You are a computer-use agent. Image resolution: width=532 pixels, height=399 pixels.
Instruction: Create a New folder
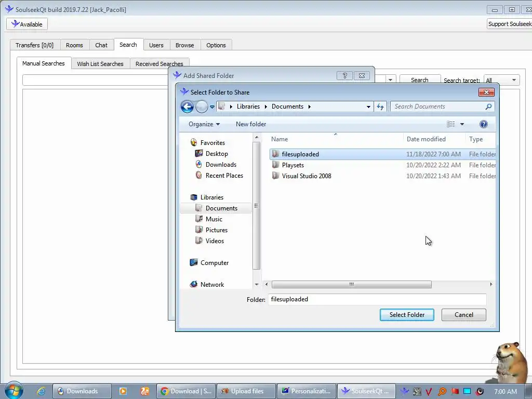click(x=251, y=124)
